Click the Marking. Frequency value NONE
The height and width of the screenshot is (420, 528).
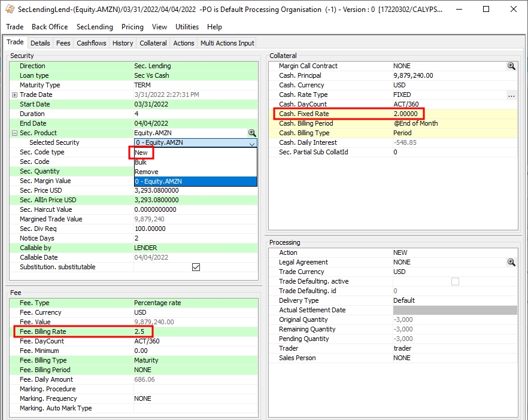pyautogui.click(x=142, y=399)
